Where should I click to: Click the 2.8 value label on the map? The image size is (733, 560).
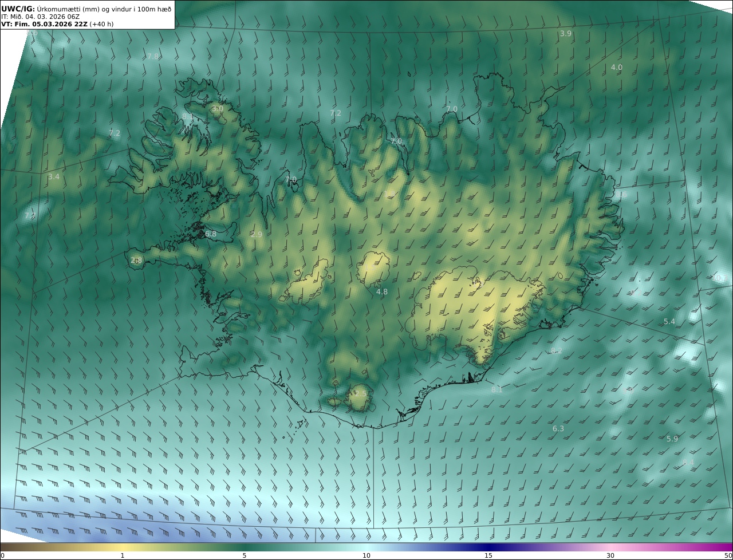pos(136,260)
